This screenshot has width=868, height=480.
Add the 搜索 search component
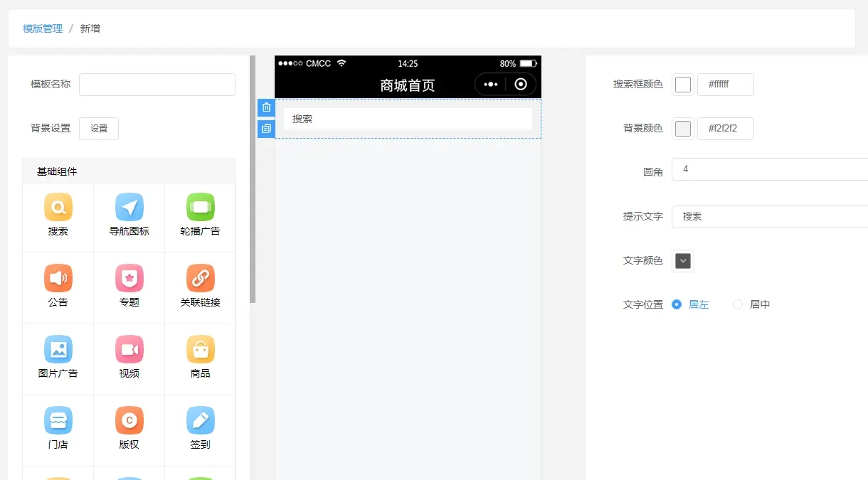pos(58,217)
